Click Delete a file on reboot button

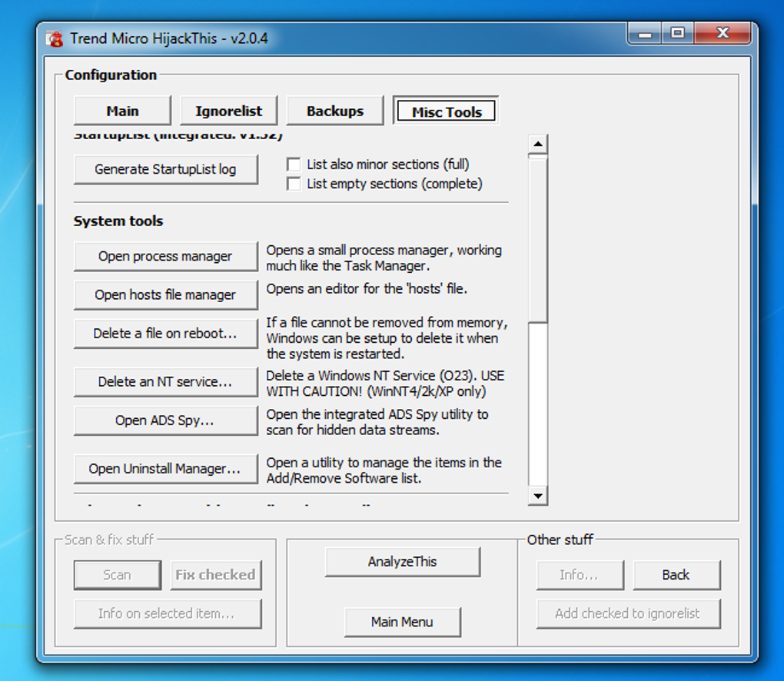coord(165,334)
